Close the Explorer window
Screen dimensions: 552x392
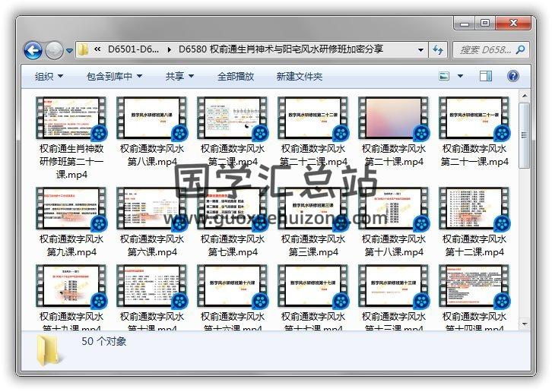[513, 24]
